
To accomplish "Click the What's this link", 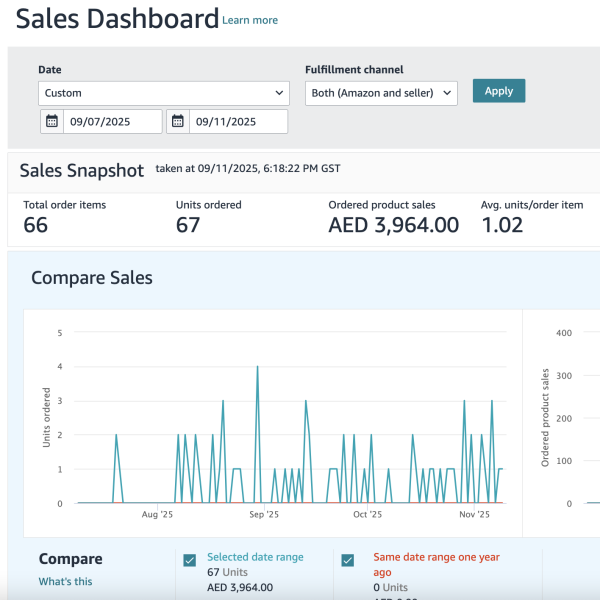I will (x=65, y=581).
